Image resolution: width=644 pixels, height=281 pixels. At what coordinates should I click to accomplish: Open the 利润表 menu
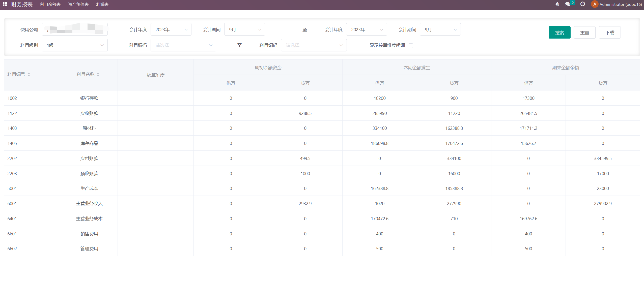[102, 4]
